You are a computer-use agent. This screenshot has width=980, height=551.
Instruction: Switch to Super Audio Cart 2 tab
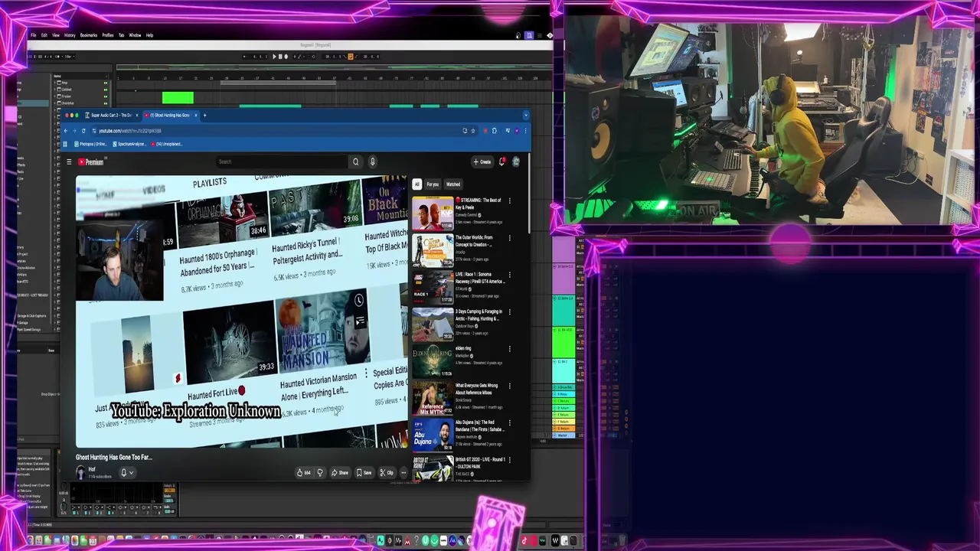[110, 115]
